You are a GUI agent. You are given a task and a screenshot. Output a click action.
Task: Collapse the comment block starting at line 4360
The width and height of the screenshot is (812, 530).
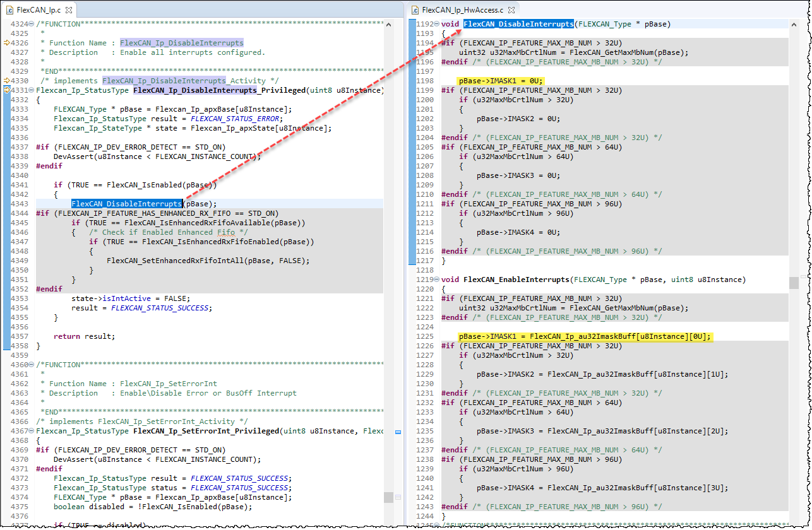click(x=32, y=364)
